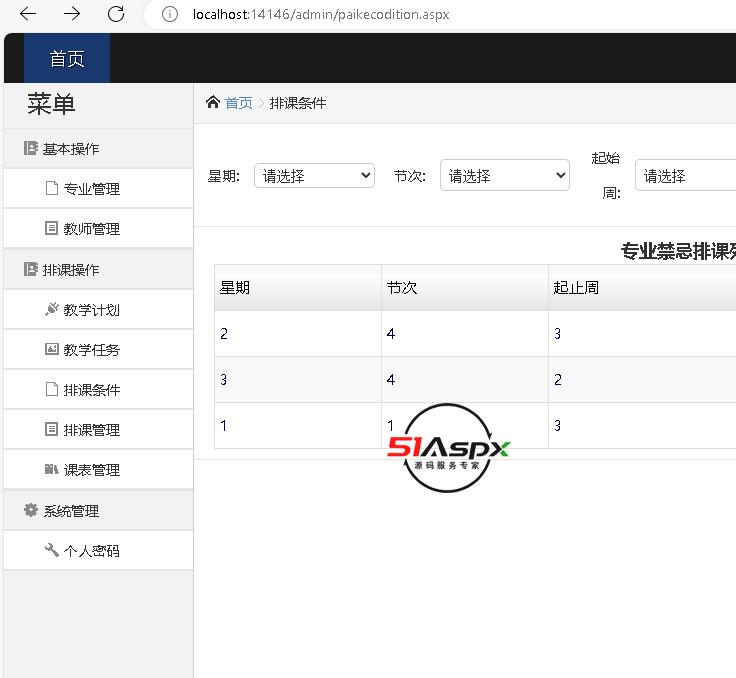Open 专业管理 from the sidebar
Screen dimensions: 736x678
(x=92, y=189)
